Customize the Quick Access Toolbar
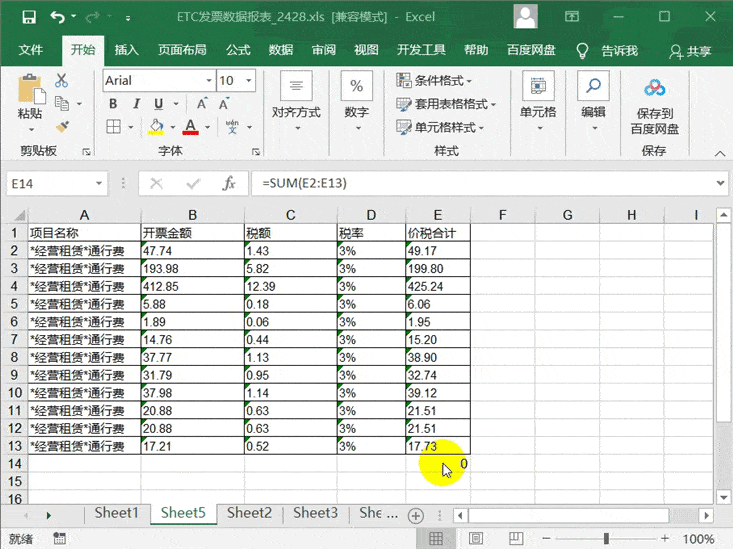The height and width of the screenshot is (549, 733). click(x=128, y=18)
